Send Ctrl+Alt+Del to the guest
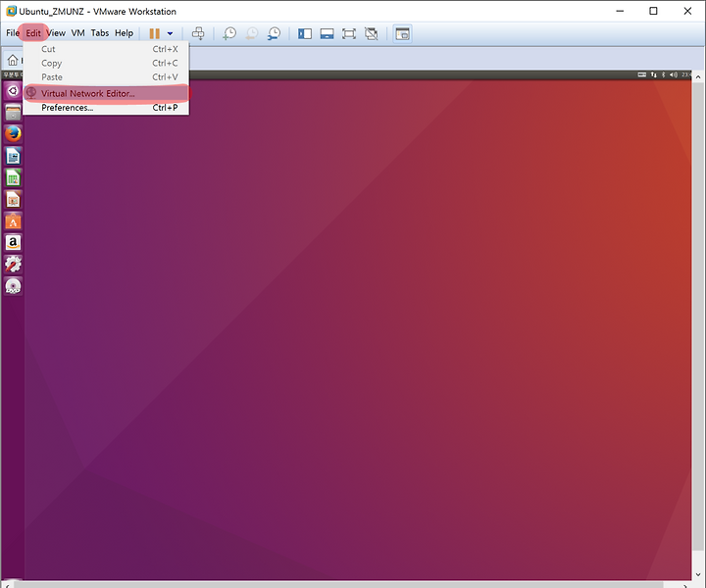The height and width of the screenshot is (588, 706). [198, 33]
